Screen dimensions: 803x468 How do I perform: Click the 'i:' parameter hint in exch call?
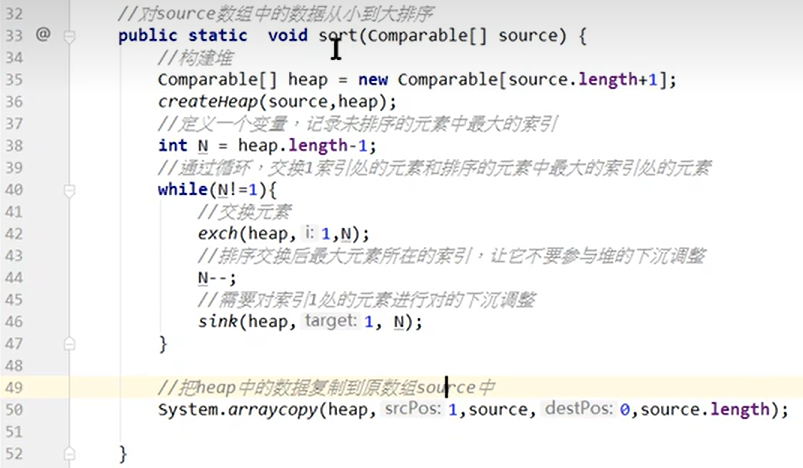[x=309, y=233]
